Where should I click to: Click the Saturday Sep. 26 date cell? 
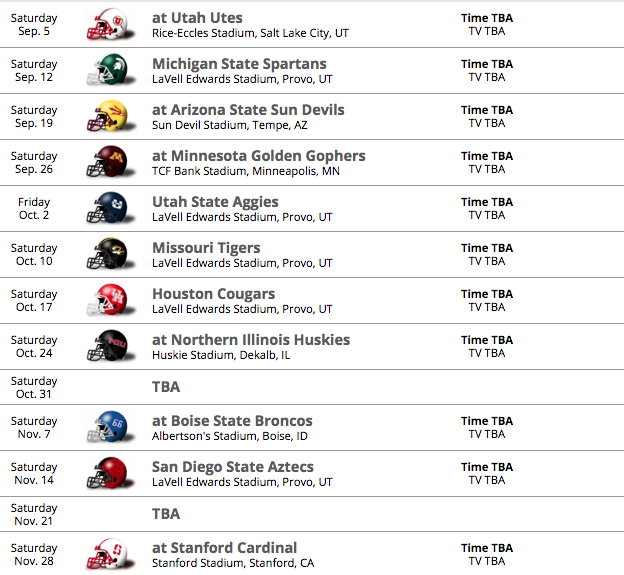34,163
